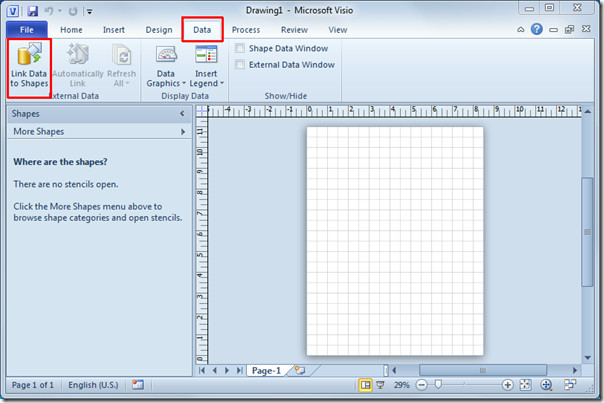Click the Page 1 of 1 status button
604x403 pixels.
(33, 385)
